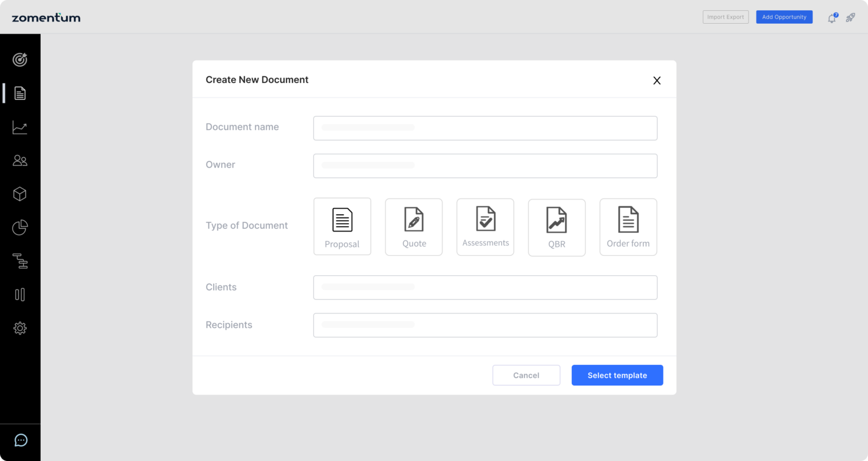Open the two-column board sidebar icon

[20, 294]
